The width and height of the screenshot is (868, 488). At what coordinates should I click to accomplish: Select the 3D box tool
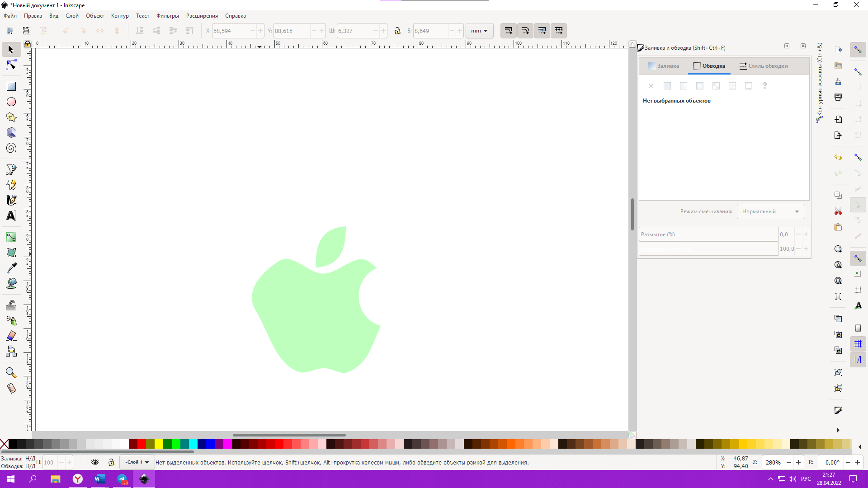[x=11, y=132]
